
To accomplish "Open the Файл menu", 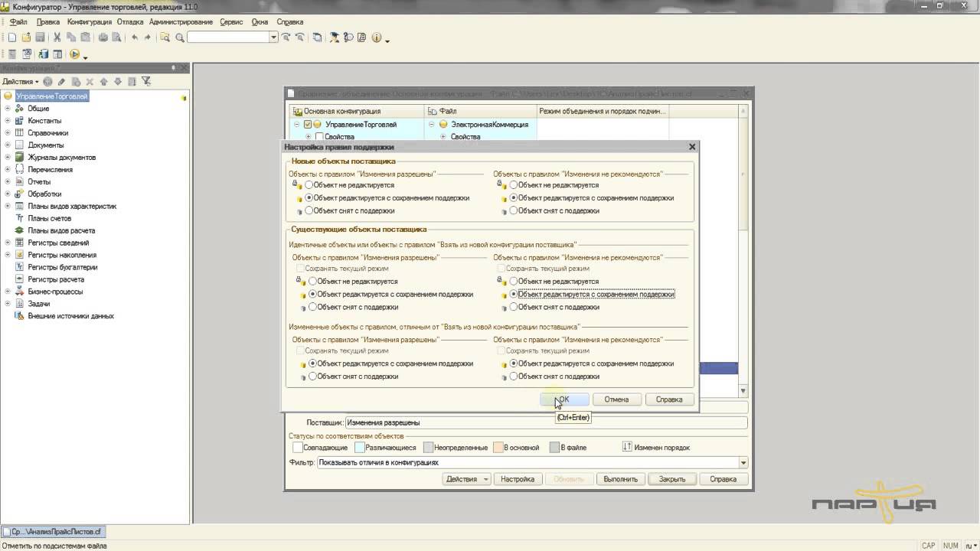I will 19,22.
